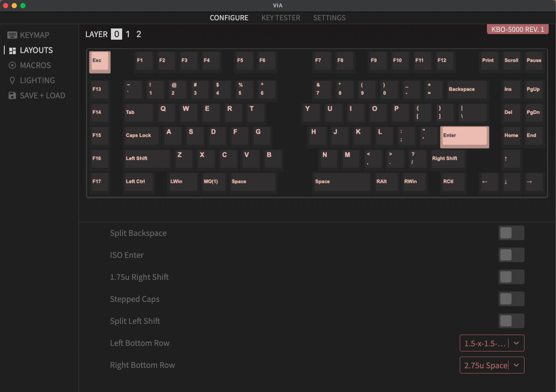Click the End key
Image resolution: width=556 pixels, height=392 pixels.
pyautogui.click(x=534, y=137)
